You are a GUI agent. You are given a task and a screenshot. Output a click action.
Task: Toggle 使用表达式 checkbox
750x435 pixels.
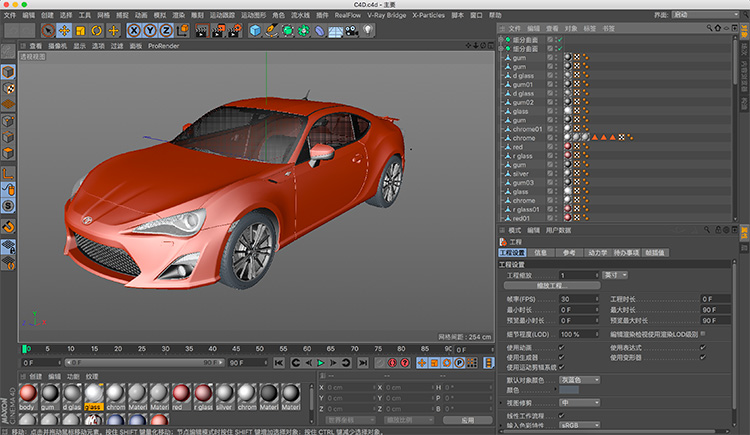(x=703, y=347)
